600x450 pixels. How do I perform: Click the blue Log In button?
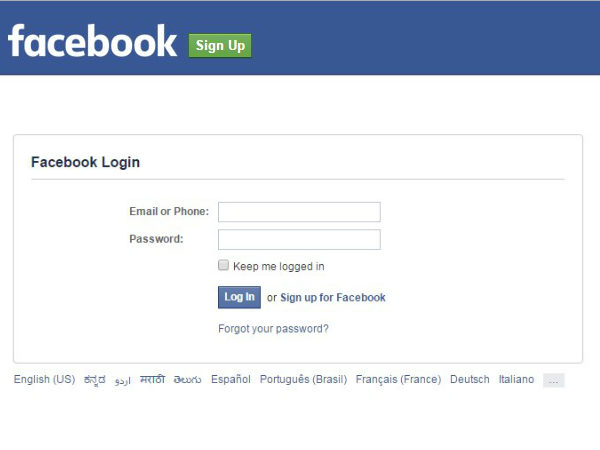[240, 297]
